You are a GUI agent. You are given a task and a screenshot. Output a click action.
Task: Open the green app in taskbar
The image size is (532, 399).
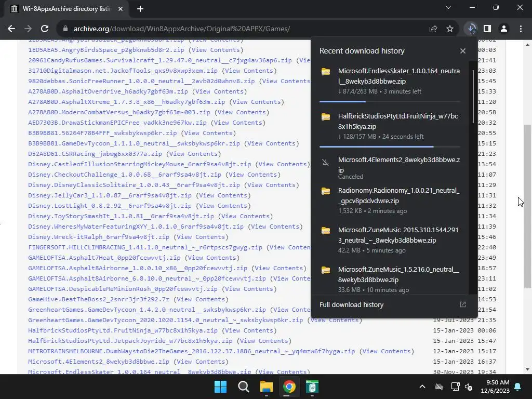pos(312,387)
